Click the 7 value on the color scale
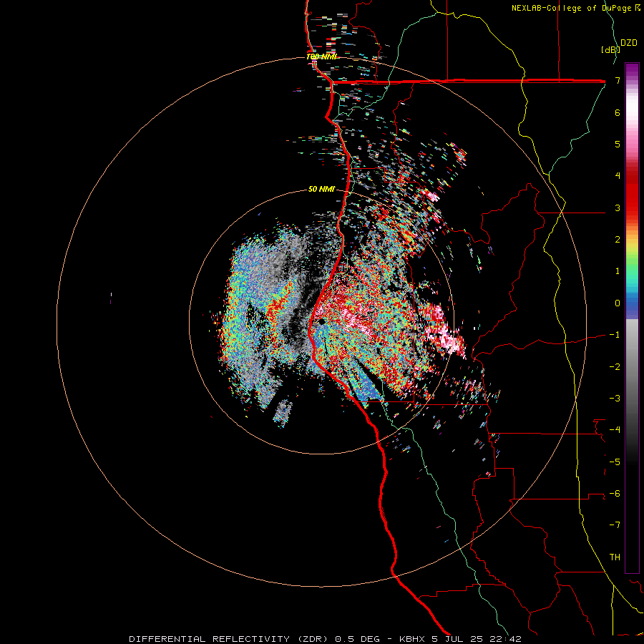 coord(618,80)
